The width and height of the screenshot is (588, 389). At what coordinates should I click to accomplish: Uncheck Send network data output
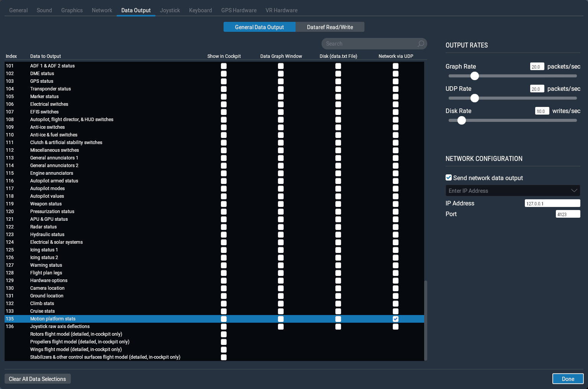tap(449, 177)
